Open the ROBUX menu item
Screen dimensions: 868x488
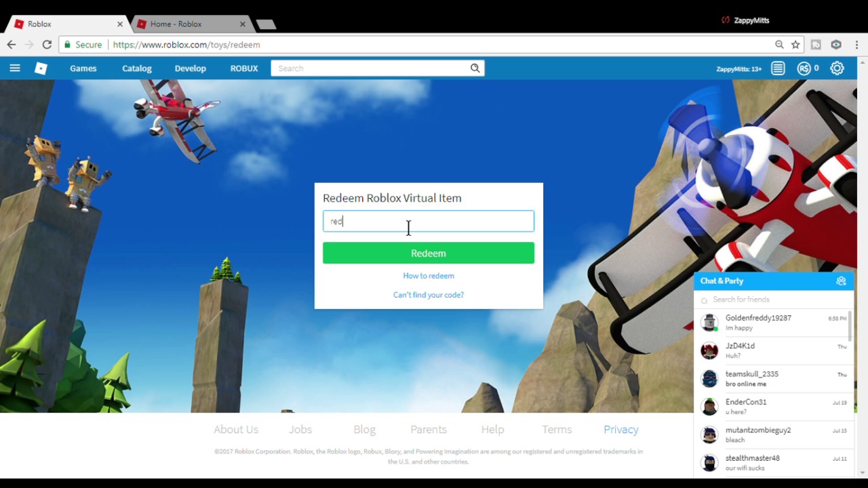pos(244,68)
